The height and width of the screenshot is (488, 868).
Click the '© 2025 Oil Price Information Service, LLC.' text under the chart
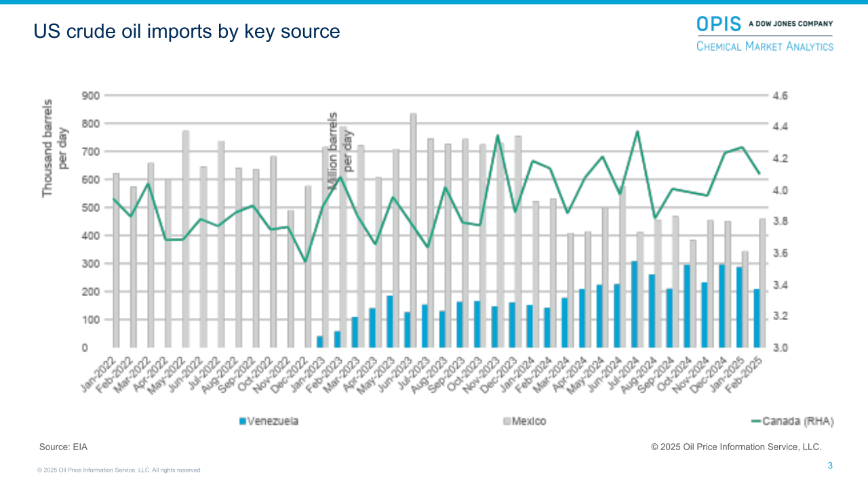click(x=736, y=447)
